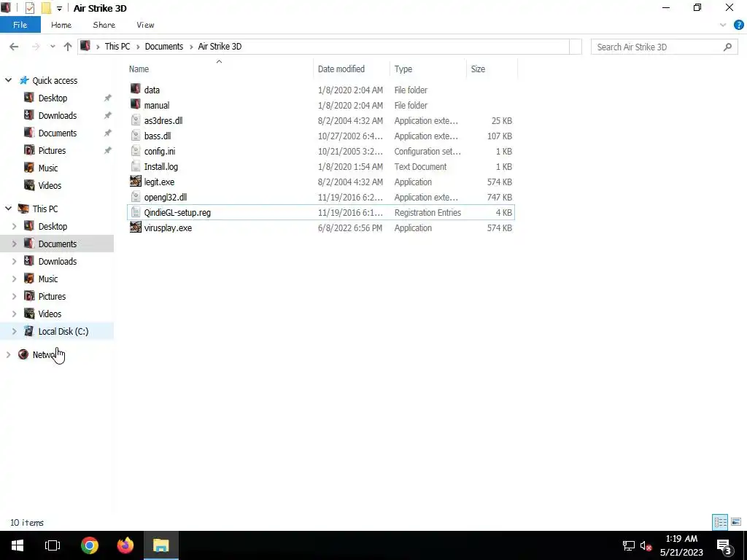Switch to details view layout icon
The image size is (747, 560).
point(720,522)
